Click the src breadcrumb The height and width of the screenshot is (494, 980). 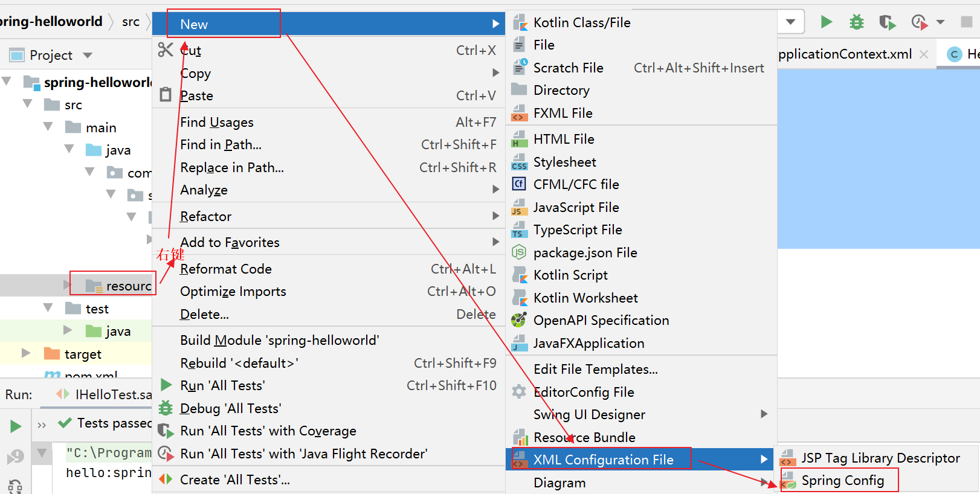[131, 22]
